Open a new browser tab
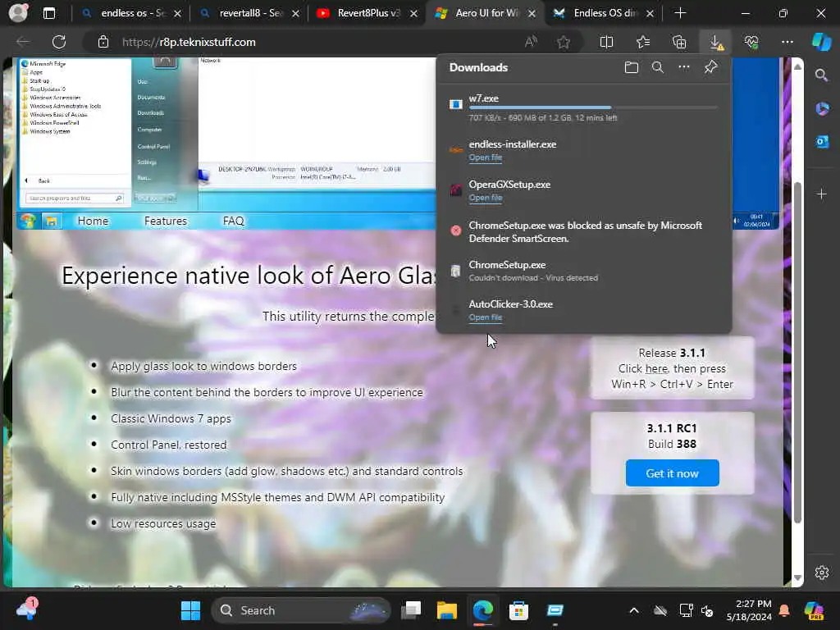The height and width of the screenshot is (630, 840). [680, 13]
